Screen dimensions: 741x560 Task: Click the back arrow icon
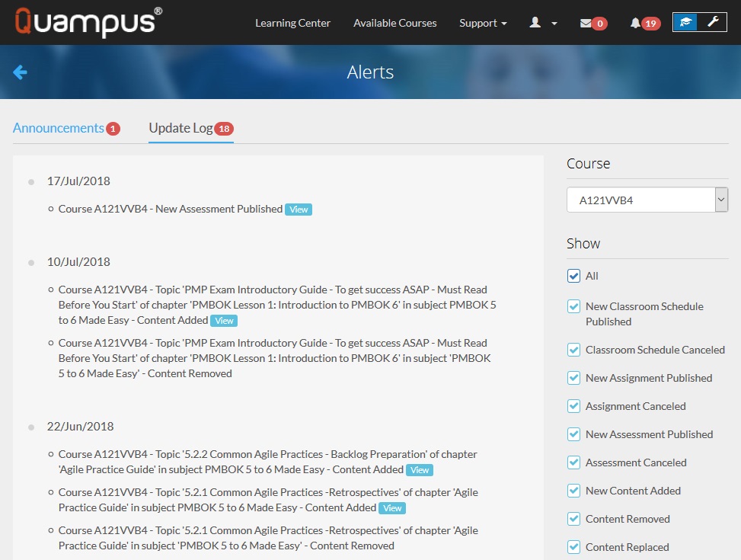[x=21, y=72]
